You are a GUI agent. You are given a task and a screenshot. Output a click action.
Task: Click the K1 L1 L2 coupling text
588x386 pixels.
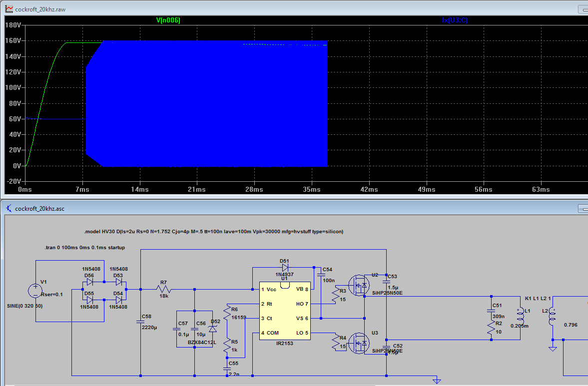point(538,298)
